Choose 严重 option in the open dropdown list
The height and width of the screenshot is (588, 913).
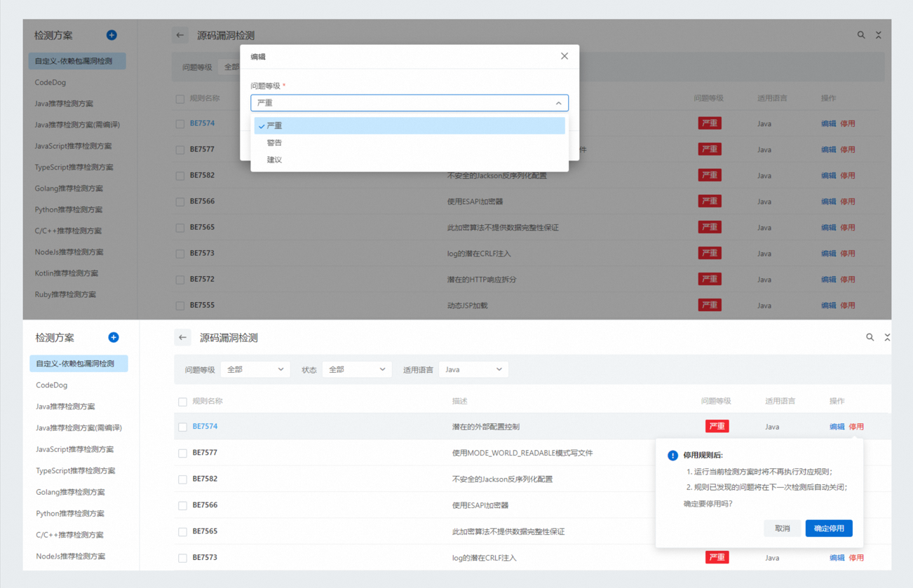pyautogui.click(x=410, y=125)
